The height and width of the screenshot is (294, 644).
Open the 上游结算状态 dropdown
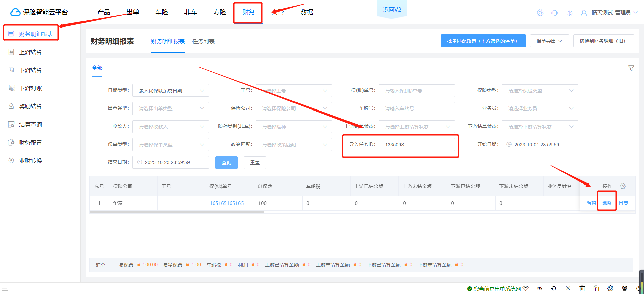click(x=417, y=126)
